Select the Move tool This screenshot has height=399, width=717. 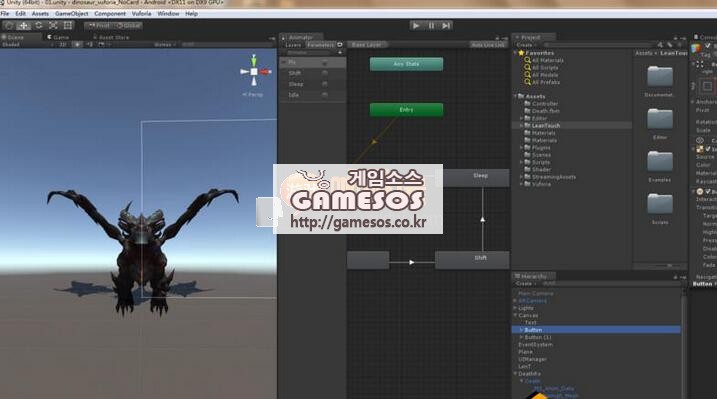coord(24,26)
